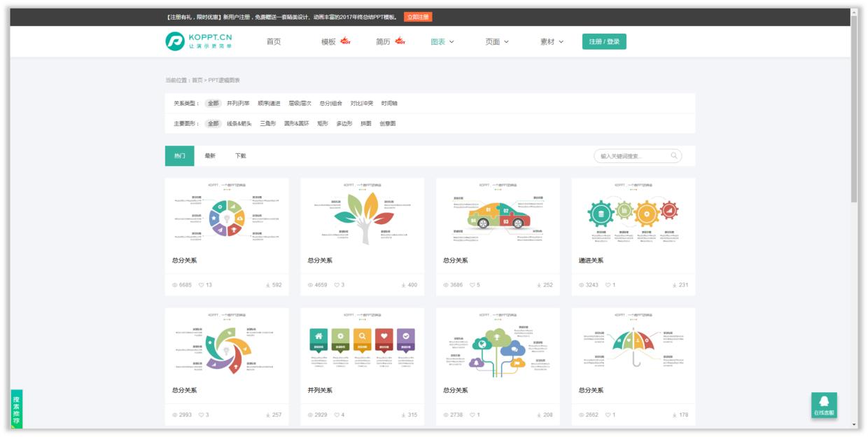Click the green 搜索推荐 side tab
The image size is (868, 437).
coord(16,409)
